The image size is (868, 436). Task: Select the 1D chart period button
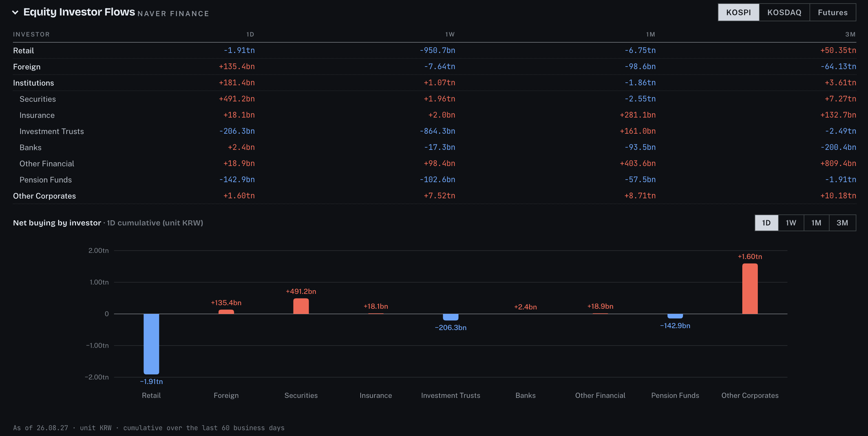click(766, 223)
